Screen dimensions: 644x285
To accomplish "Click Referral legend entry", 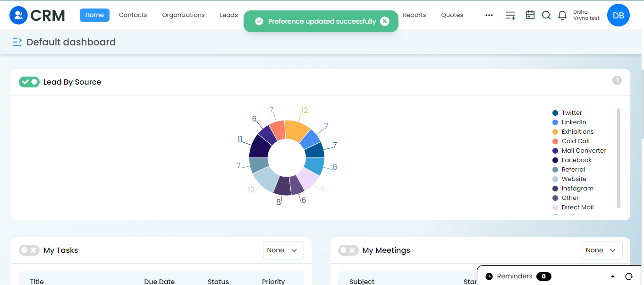I will click(569, 170).
